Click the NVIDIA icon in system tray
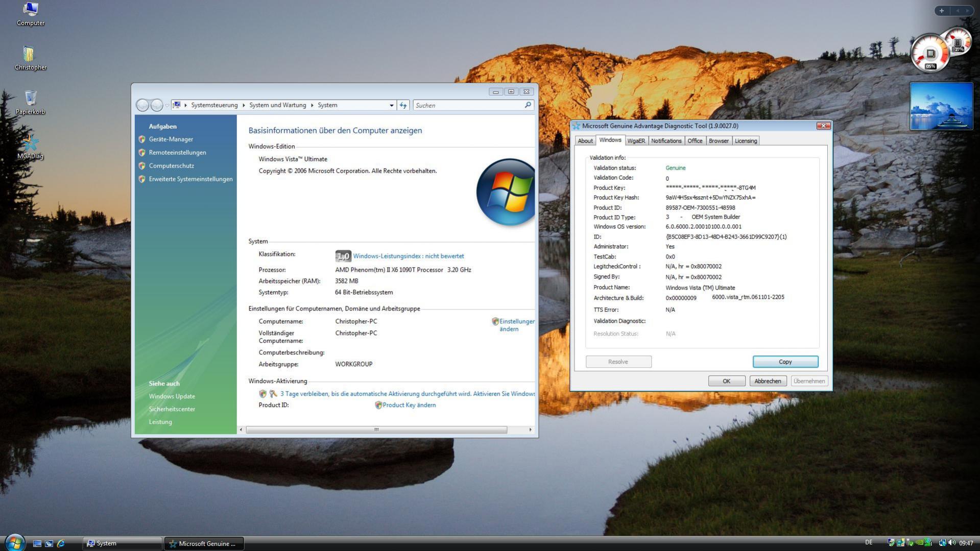Screen dimensions: 980x551 [x=919, y=543]
